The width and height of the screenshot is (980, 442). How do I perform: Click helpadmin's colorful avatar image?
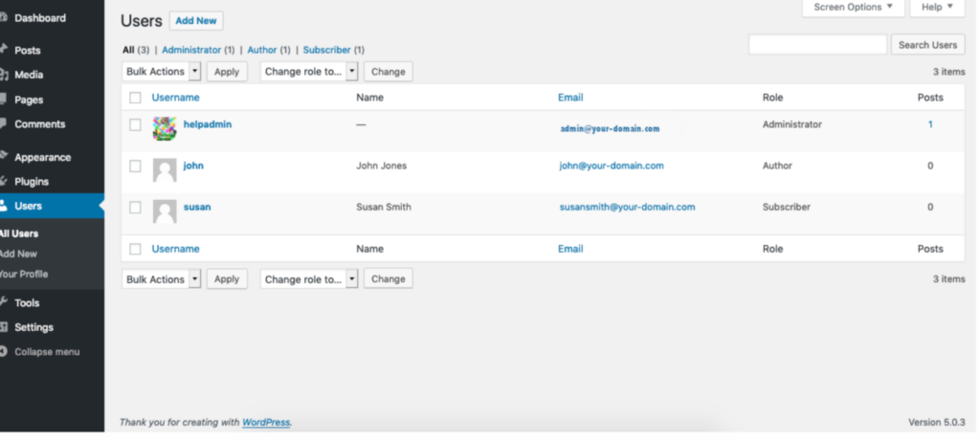coord(165,129)
